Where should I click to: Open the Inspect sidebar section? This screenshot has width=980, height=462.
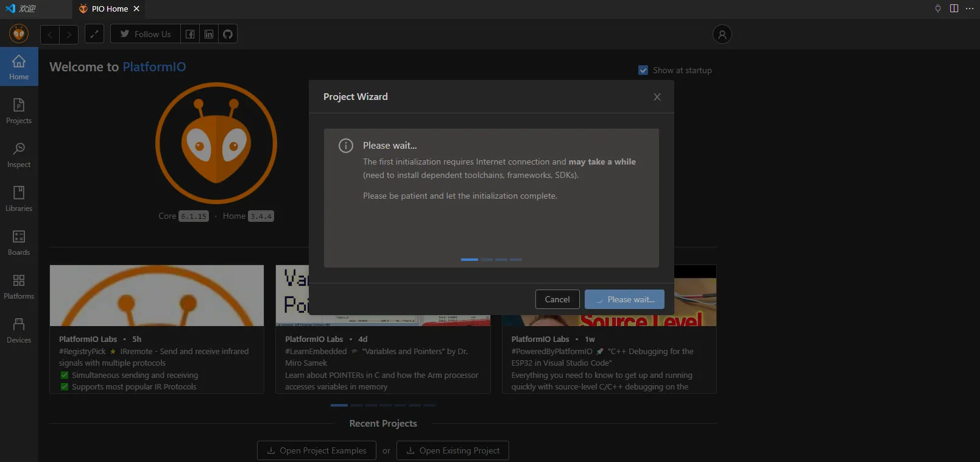pos(19,155)
